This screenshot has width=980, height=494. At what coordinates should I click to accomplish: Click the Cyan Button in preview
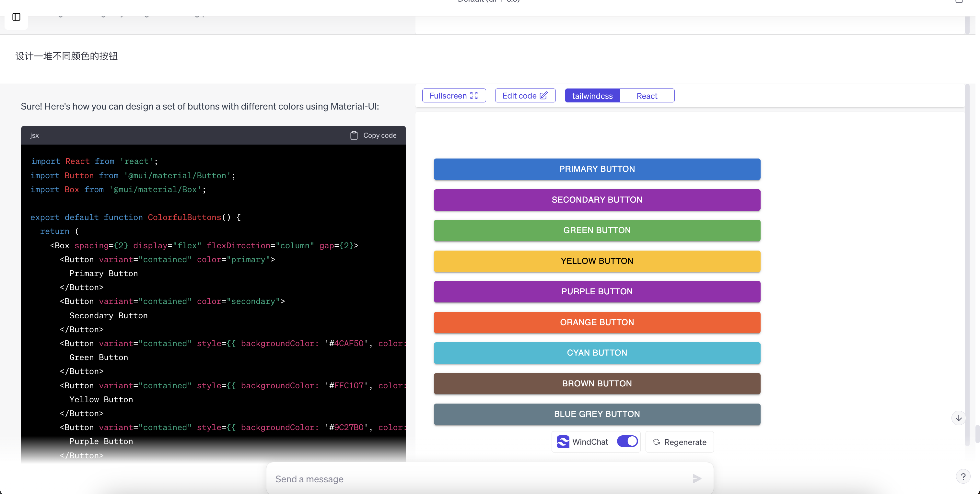click(597, 353)
